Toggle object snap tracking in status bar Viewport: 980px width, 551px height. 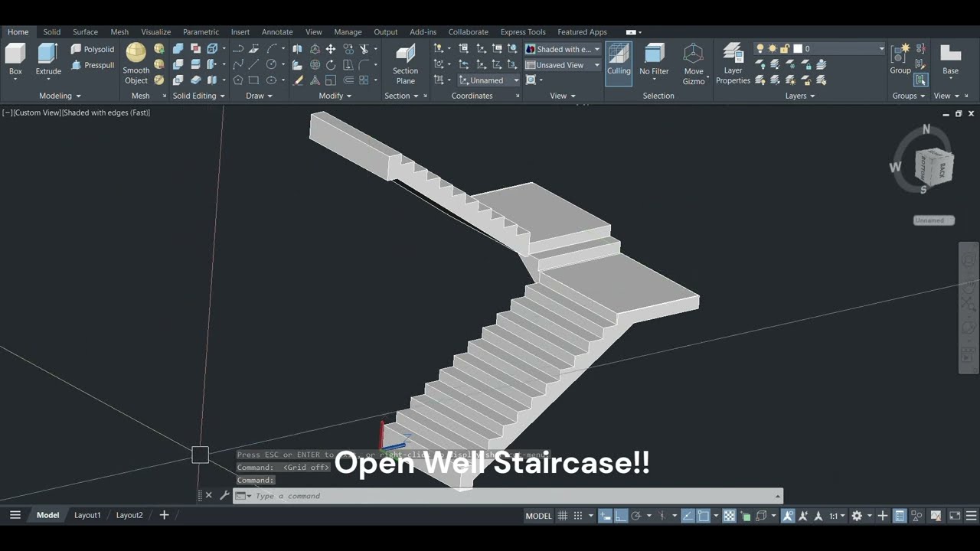click(689, 516)
